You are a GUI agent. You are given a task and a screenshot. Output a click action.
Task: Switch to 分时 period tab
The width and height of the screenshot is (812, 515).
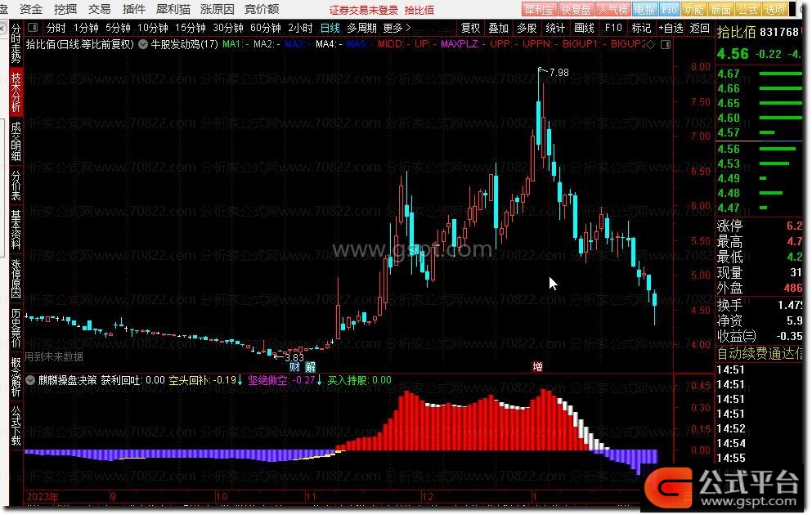tap(56, 28)
